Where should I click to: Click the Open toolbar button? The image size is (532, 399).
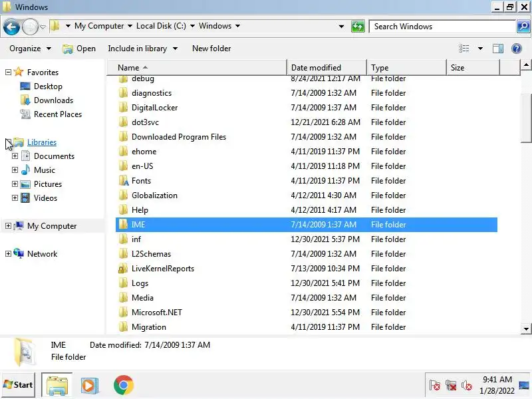coord(79,49)
